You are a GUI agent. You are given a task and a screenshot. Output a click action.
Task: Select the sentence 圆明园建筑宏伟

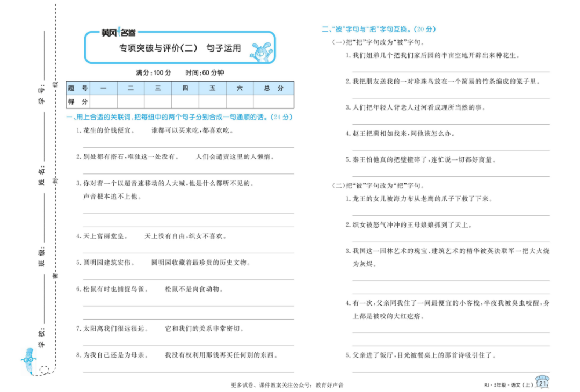[x=109, y=263]
